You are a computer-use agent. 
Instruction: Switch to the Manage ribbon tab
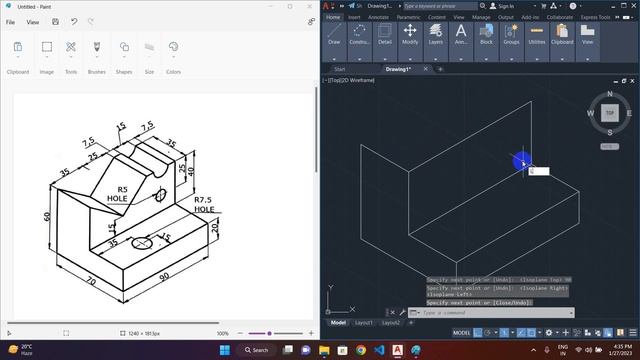tap(481, 17)
